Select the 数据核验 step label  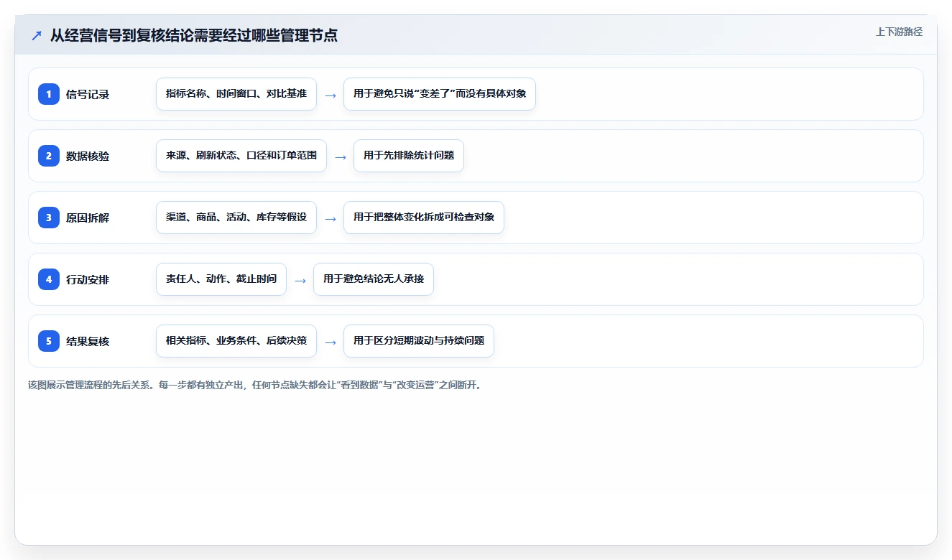coord(88,156)
